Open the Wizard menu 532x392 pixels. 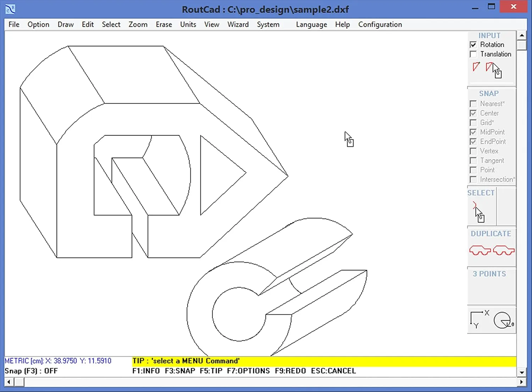tap(238, 24)
